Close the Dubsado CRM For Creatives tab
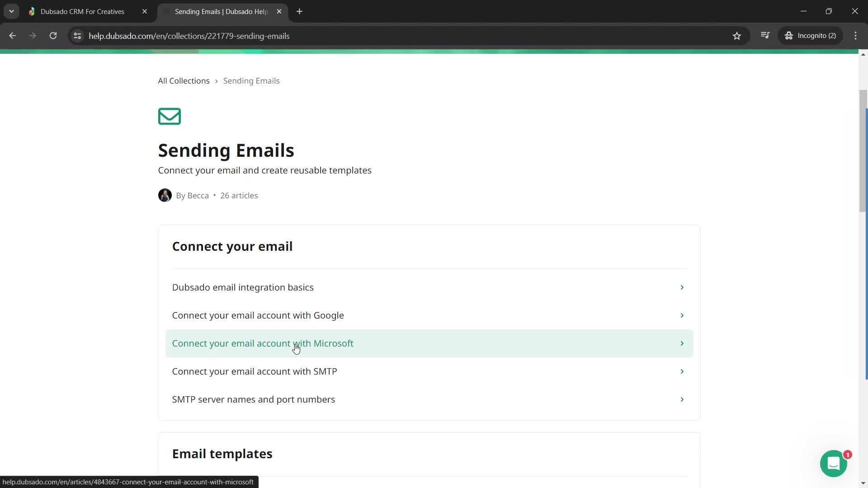The image size is (868, 488). click(145, 11)
